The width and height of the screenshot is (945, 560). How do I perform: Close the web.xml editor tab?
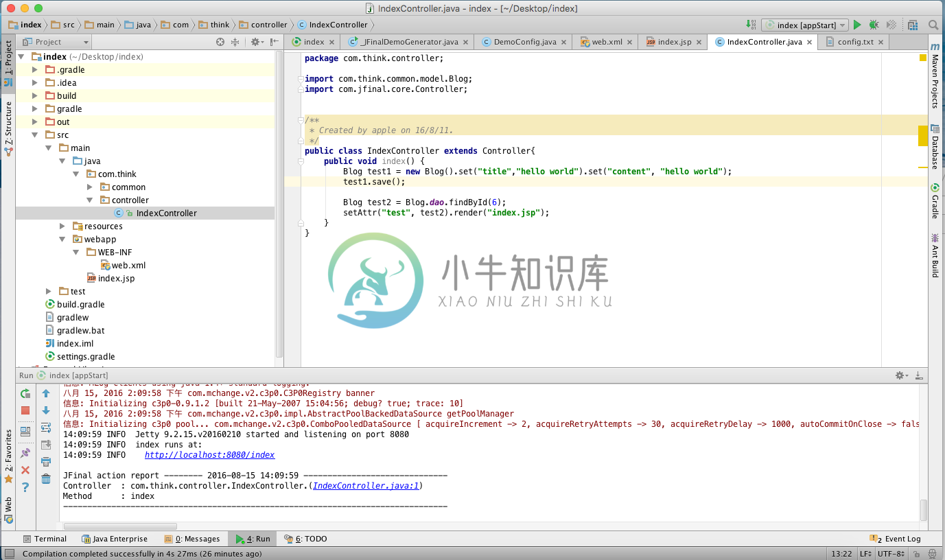[x=630, y=42]
